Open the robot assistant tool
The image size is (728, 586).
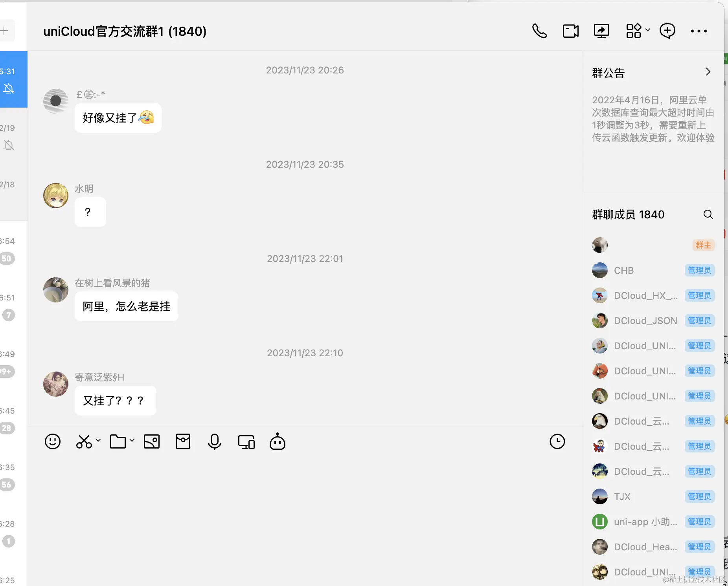(277, 442)
